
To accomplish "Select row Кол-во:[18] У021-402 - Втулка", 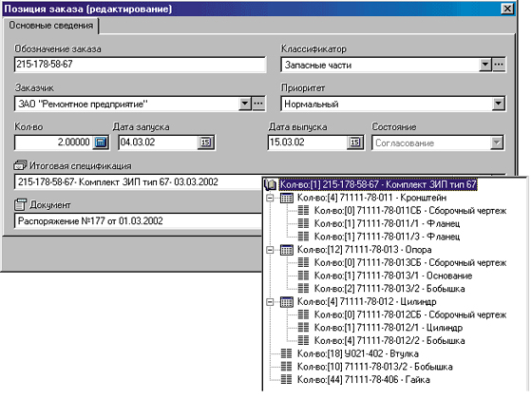I will click(x=358, y=353).
